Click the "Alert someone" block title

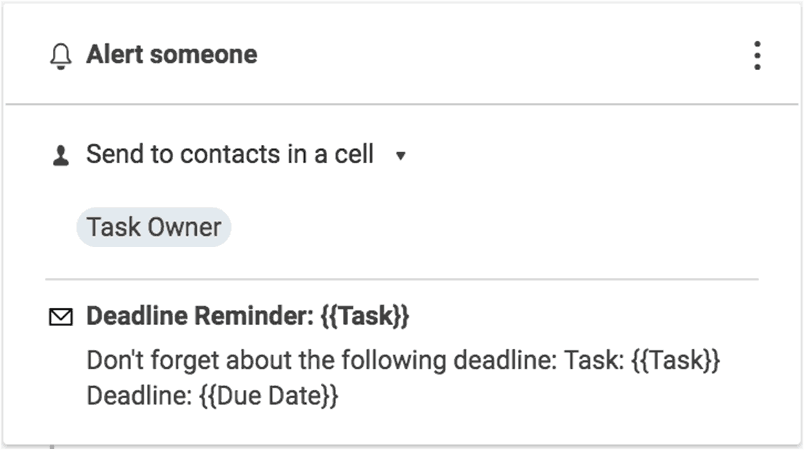click(x=171, y=55)
